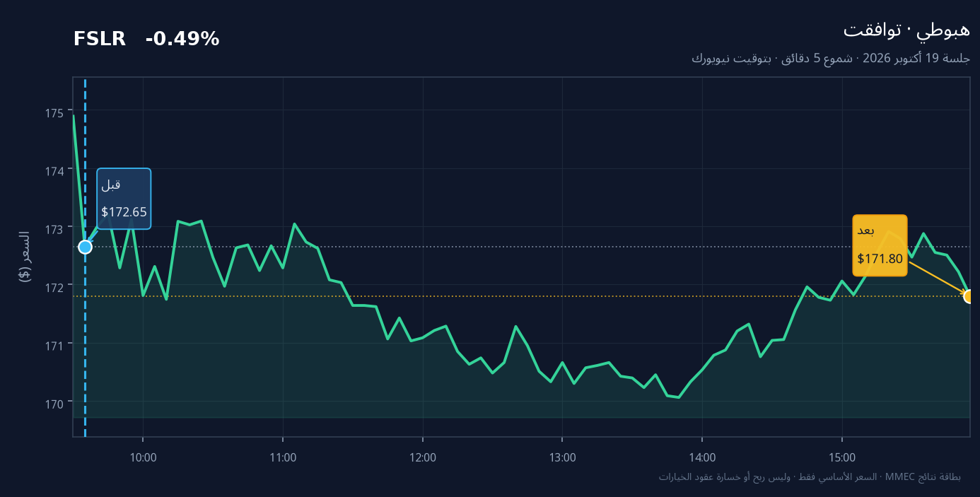This screenshot has height=497, width=980.
Task: Click the 14:00 time axis label
Action: pyautogui.click(x=701, y=457)
